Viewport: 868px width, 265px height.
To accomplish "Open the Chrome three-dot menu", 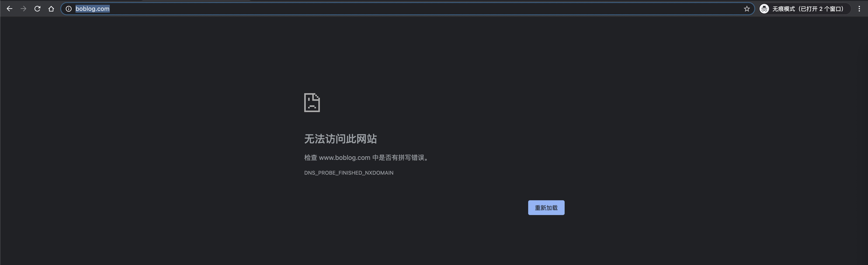I will pos(859,9).
